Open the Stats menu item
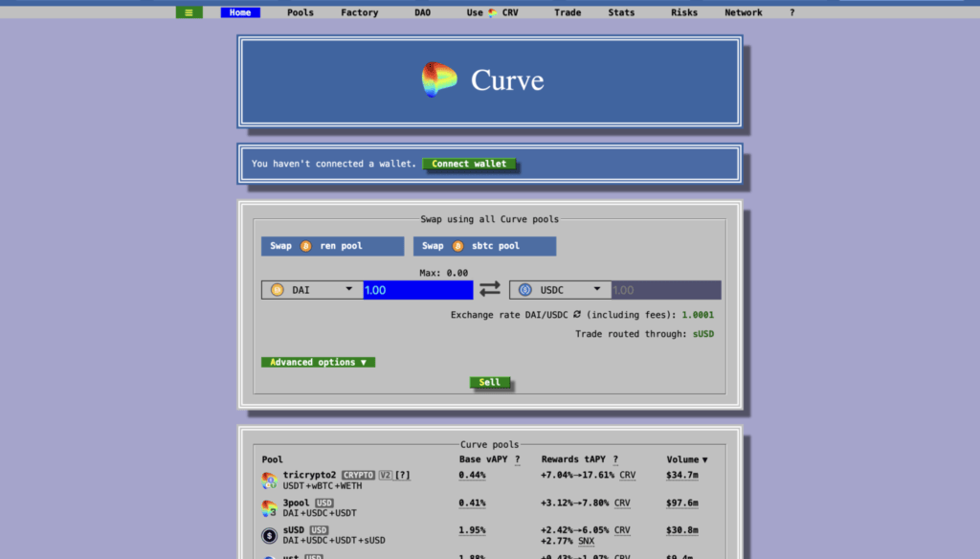 [621, 12]
